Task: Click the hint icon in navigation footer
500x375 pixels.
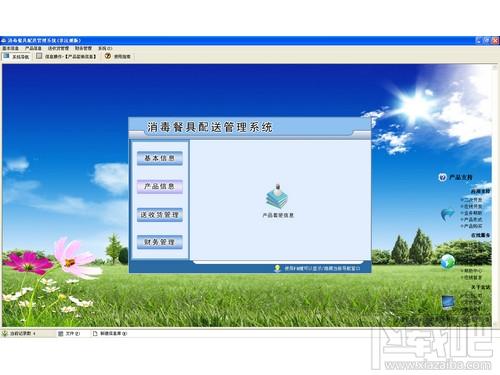Action: [x=277, y=268]
